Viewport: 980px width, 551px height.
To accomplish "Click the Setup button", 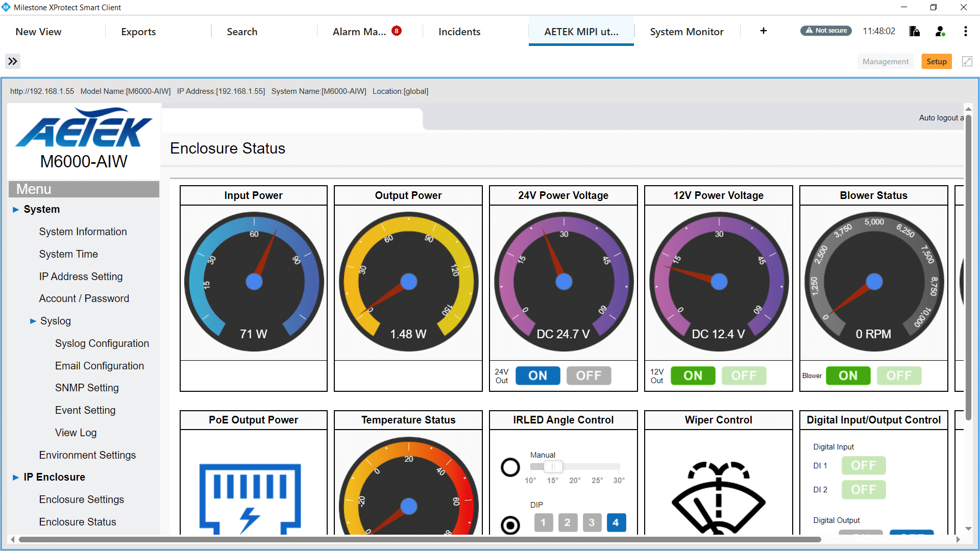I will click(x=937, y=61).
